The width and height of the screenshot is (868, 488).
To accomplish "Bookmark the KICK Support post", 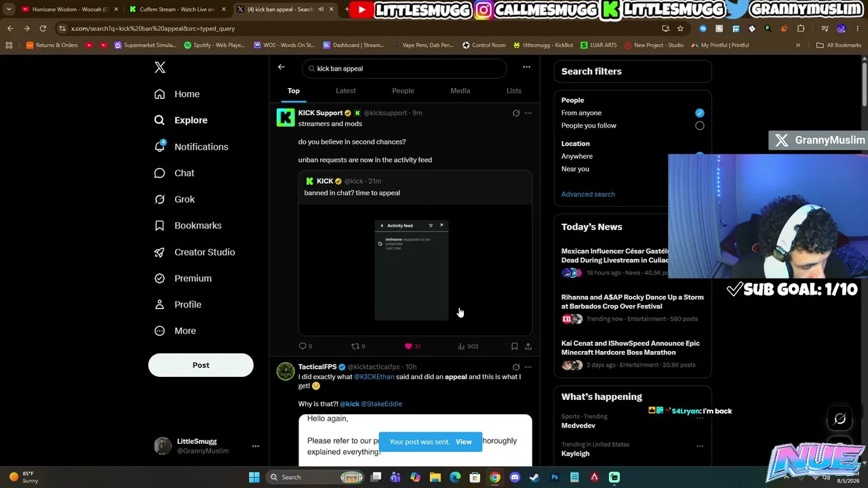I will (x=515, y=346).
